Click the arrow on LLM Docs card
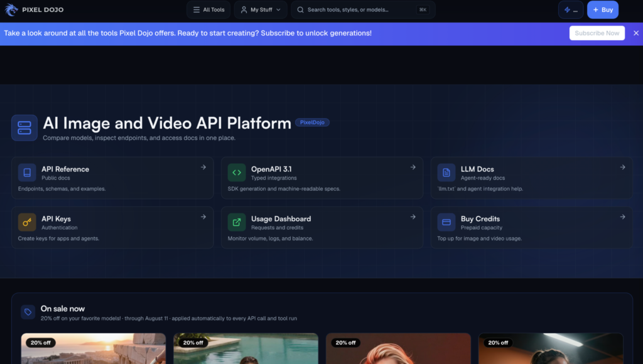This screenshot has width=643, height=364. [622, 167]
